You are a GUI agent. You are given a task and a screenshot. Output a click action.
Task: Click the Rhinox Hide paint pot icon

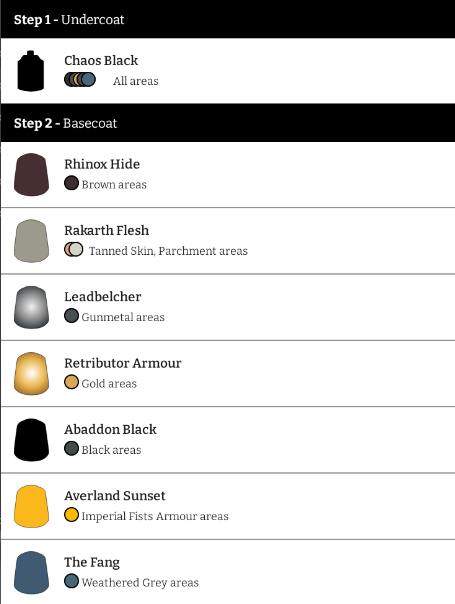point(31,174)
